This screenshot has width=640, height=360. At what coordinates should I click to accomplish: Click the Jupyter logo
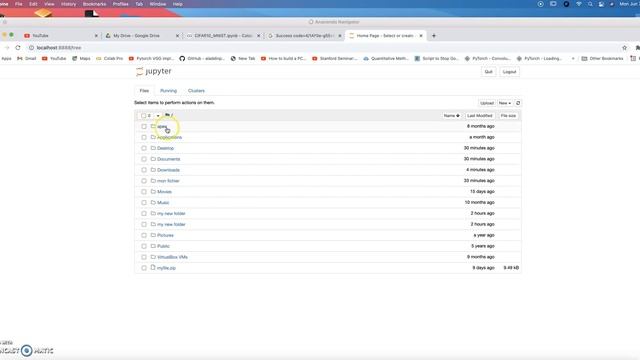tap(154, 71)
